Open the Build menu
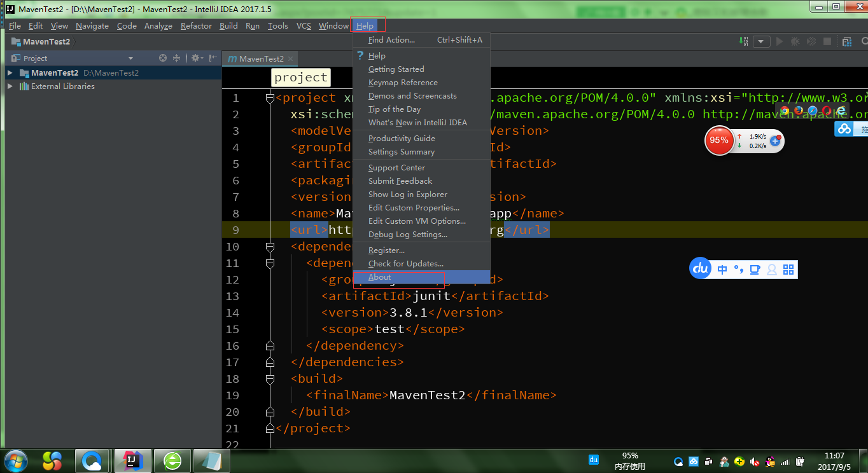The width and height of the screenshot is (868, 473). pyautogui.click(x=228, y=26)
